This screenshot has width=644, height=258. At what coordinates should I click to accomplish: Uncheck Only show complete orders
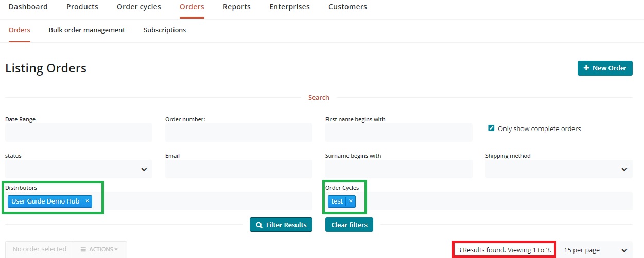pos(491,128)
